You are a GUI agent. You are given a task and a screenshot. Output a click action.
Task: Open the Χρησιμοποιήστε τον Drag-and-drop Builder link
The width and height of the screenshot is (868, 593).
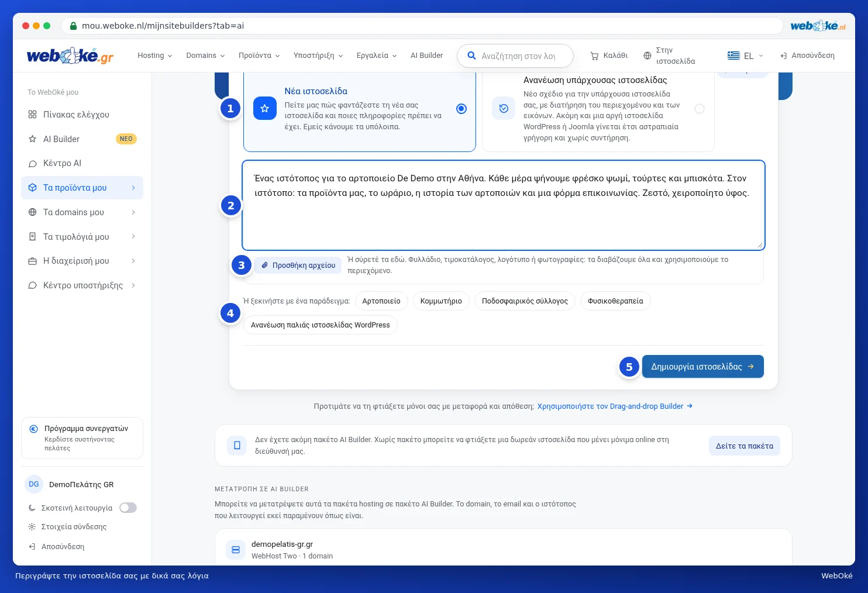615,406
